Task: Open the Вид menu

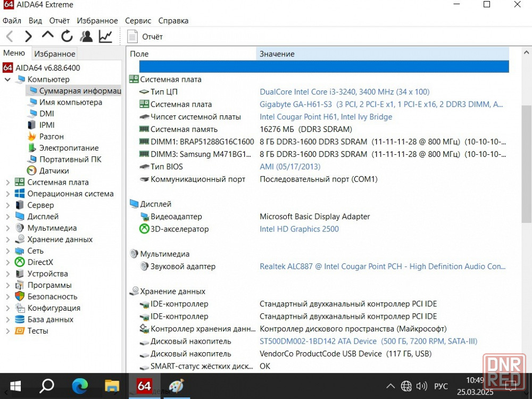Action: pos(35,21)
